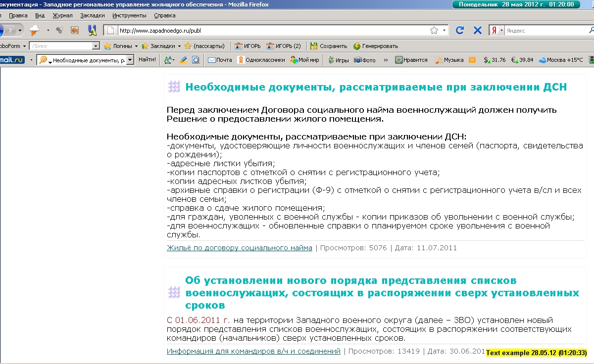Image resolution: width=594 pixels, height=364 pixels.
Task: Open link Жильё по договору социального найма
Action: 240,248
